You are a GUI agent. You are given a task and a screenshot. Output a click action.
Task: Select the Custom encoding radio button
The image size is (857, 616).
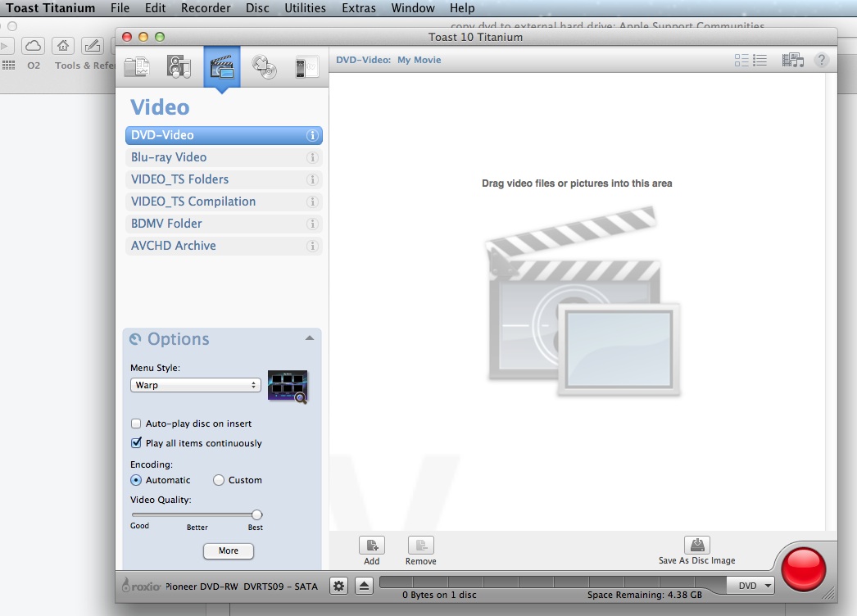click(x=219, y=480)
